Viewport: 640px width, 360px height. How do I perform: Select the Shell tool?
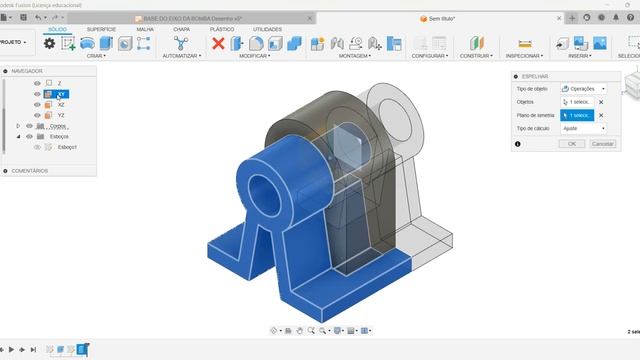click(x=275, y=43)
